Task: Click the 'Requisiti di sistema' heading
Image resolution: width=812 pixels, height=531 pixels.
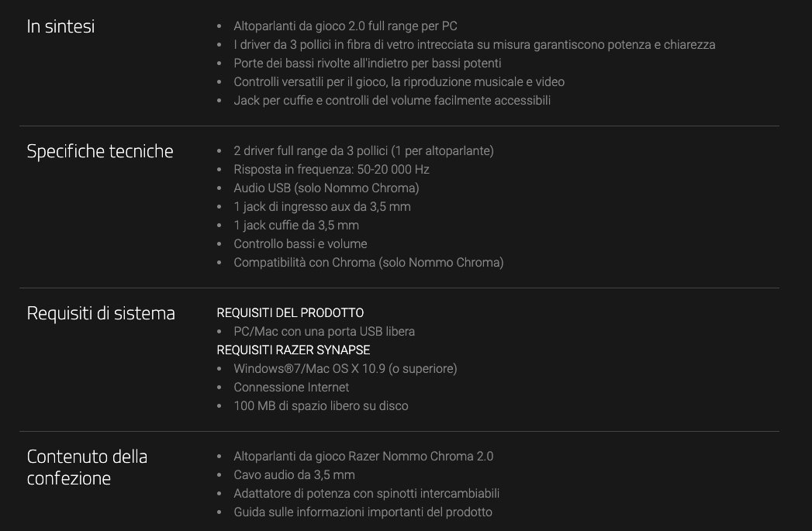Action: pos(101,313)
